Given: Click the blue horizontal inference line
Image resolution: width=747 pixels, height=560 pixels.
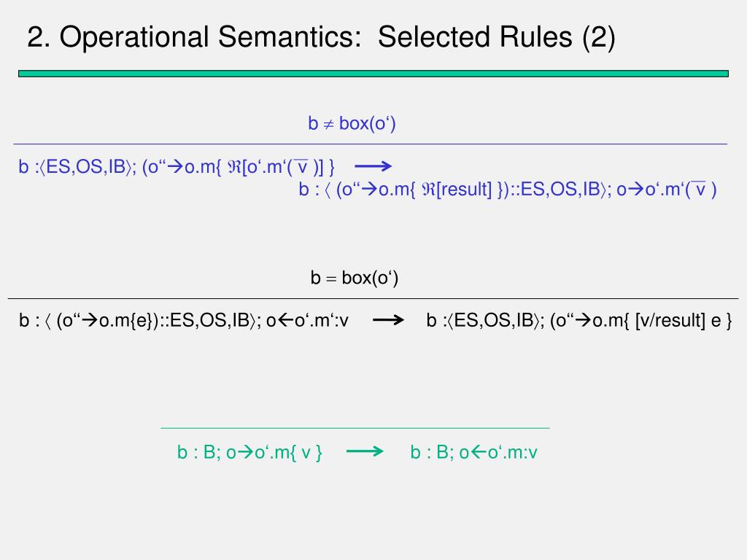Looking at the screenshot, I should [370, 144].
